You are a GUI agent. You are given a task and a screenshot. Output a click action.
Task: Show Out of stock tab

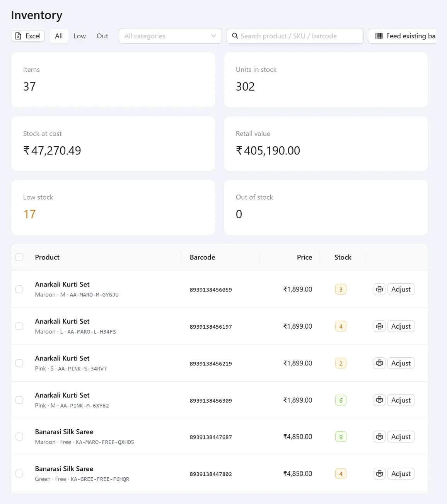tap(102, 36)
